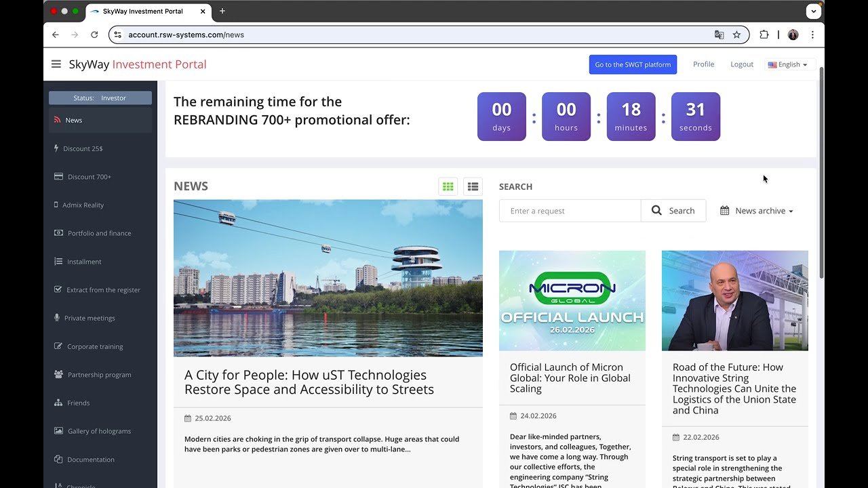Read Road of the Future article headline

[734, 389]
